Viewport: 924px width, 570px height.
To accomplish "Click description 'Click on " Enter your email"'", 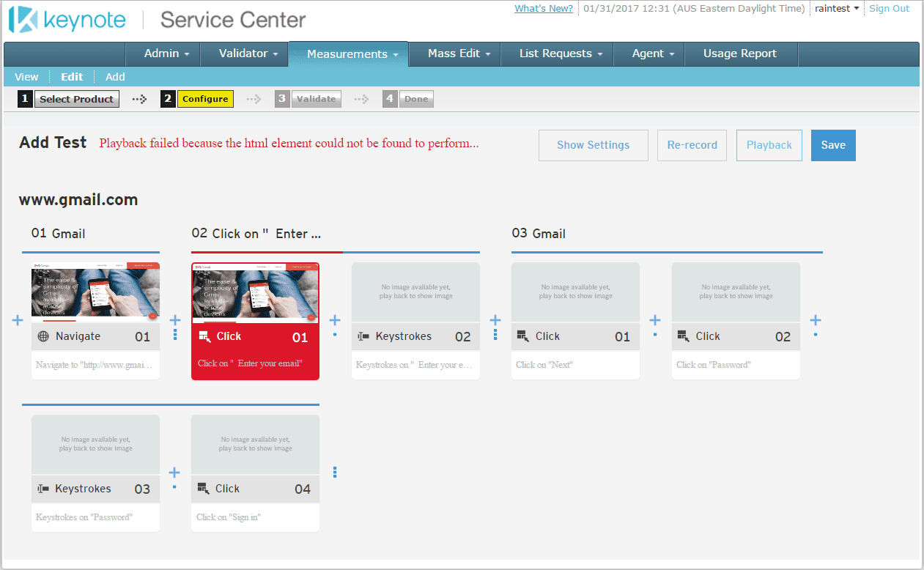I will [250, 363].
